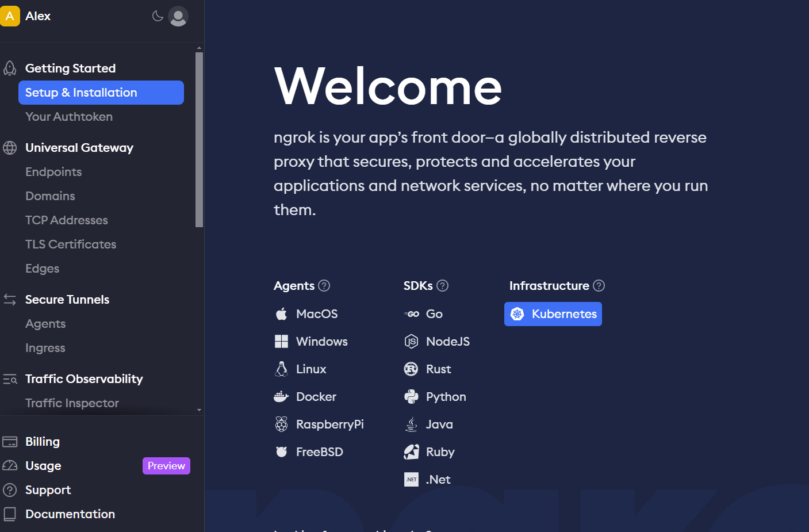The height and width of the screenshot is (532, 809).
Task: Click the Usage gauge icon
Action: click(x=10, y=466)
